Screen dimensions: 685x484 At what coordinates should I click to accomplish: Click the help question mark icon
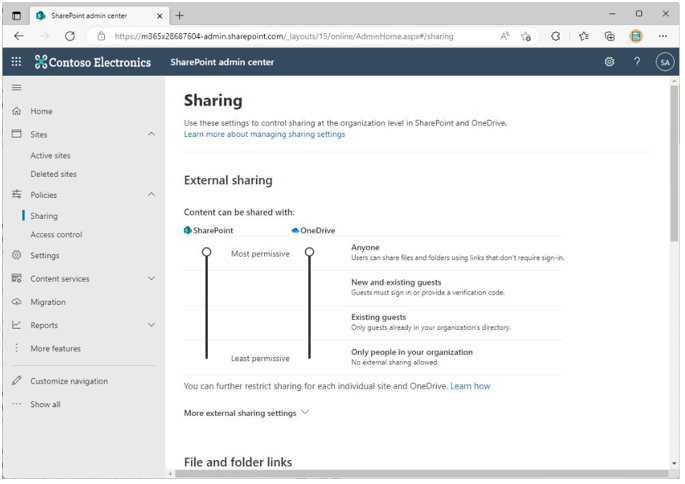tap(637, 62)
